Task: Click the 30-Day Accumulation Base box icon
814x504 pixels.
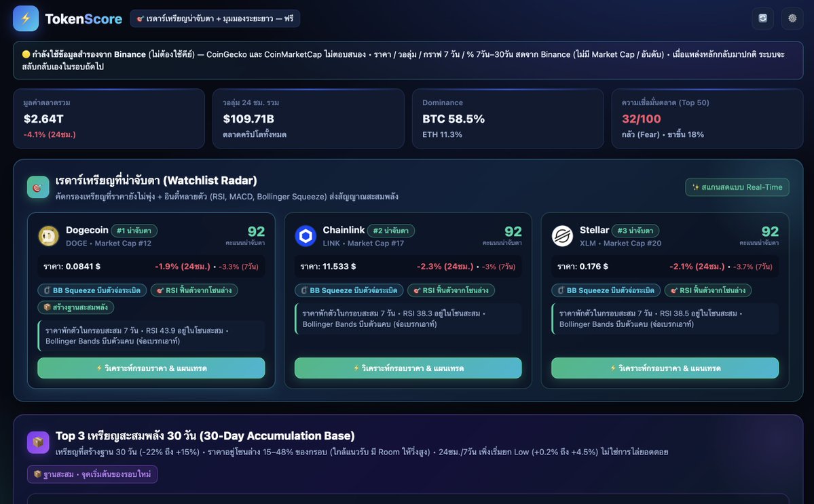Action: pos(38,442)
